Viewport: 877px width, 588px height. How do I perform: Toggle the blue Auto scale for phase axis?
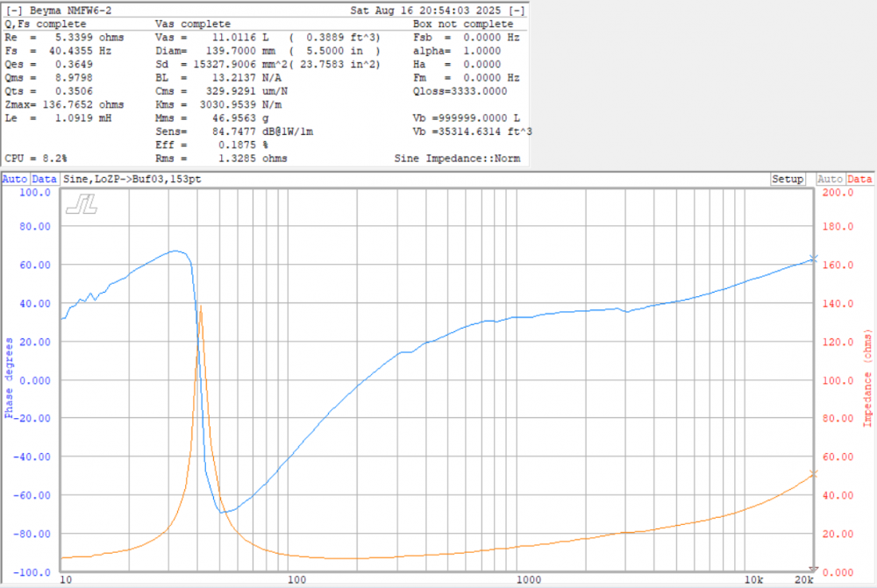pyautogui.click(x=15, y=179)
